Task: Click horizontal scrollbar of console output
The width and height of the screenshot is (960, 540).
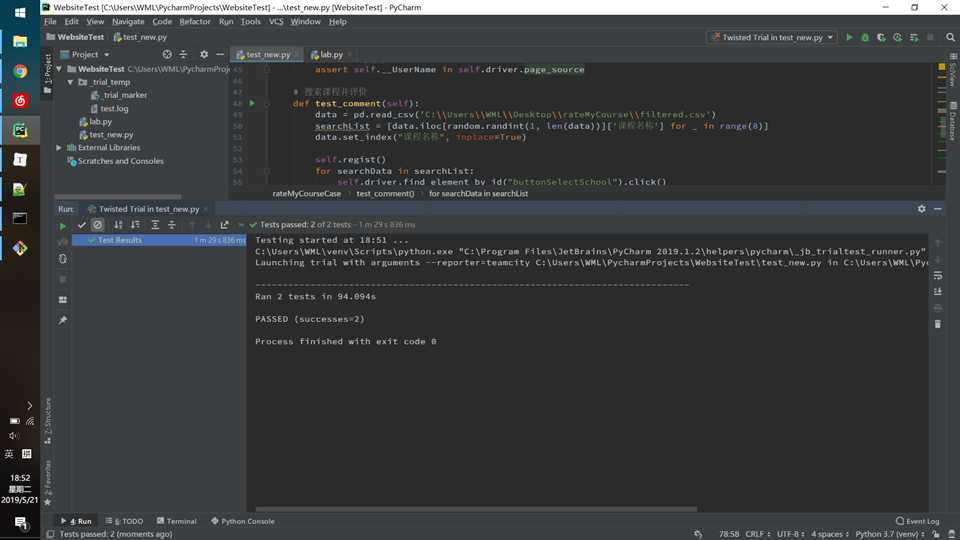Action: pos(476,509)
